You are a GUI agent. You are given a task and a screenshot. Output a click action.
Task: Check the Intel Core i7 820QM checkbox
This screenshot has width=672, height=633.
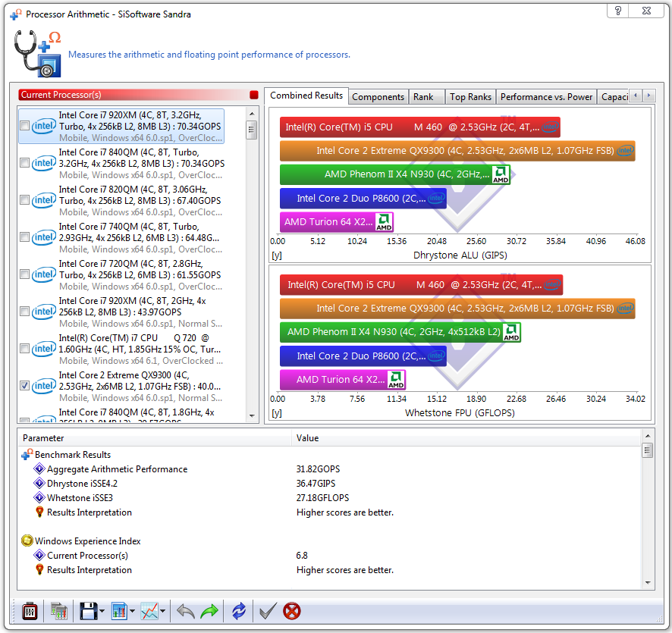point(25,200)
